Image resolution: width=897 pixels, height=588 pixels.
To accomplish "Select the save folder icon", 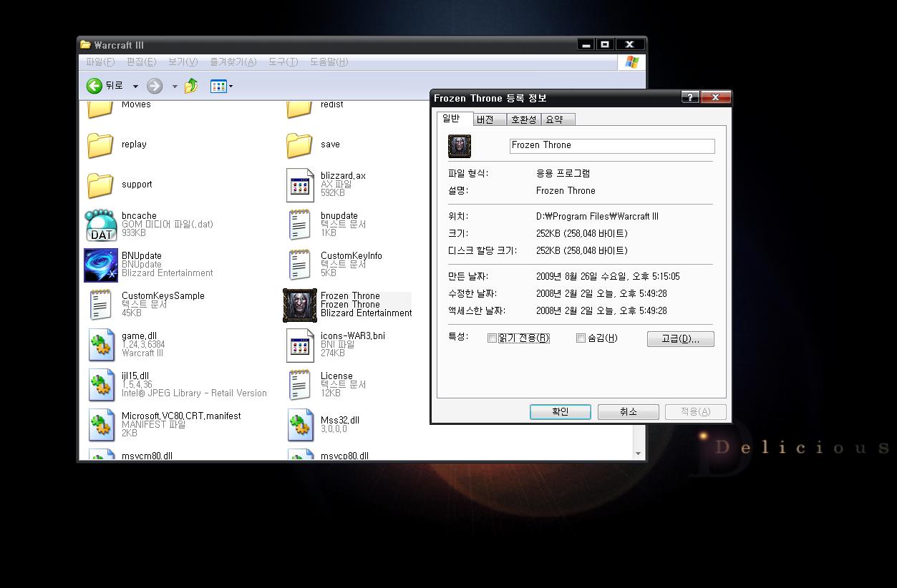I will [x=299, y=145].
